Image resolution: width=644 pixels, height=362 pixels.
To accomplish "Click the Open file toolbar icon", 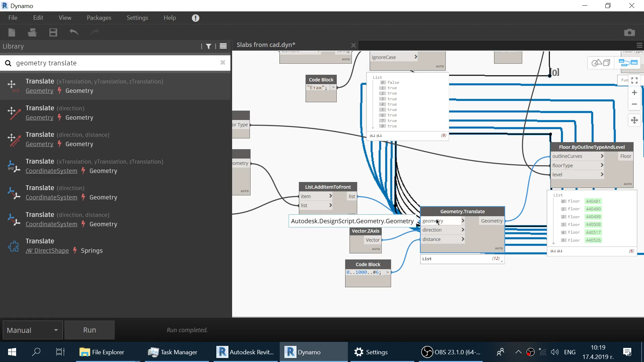I will pyautogui.click(x=32, y=32).
